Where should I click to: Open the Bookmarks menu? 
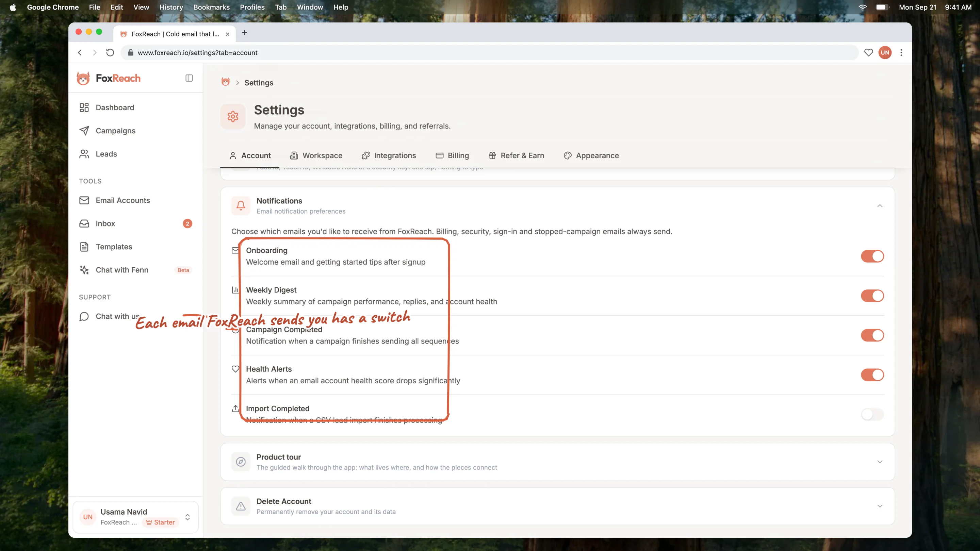tap(212, 7)
